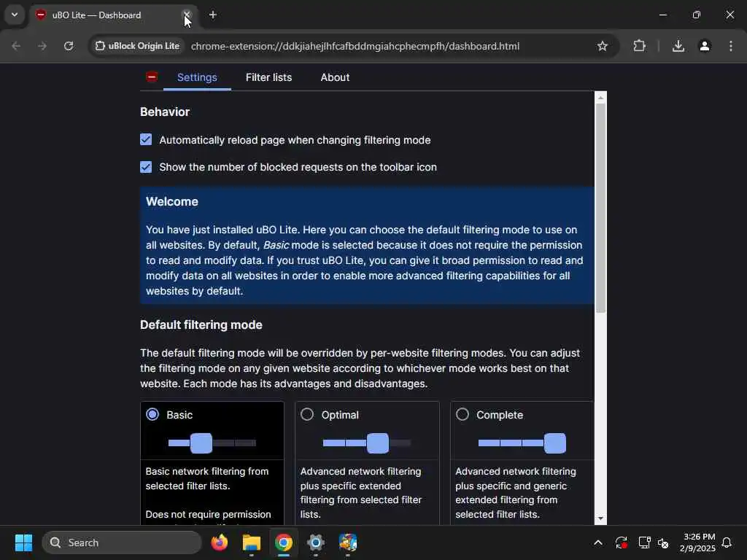Screen dimensions: 747x560
Task: Open Chrome downloads
Action: [678, 46]
